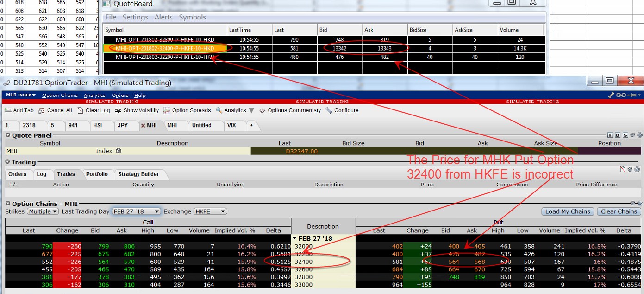Click the S icon in Quote Panel header

[x=625, y=135]
